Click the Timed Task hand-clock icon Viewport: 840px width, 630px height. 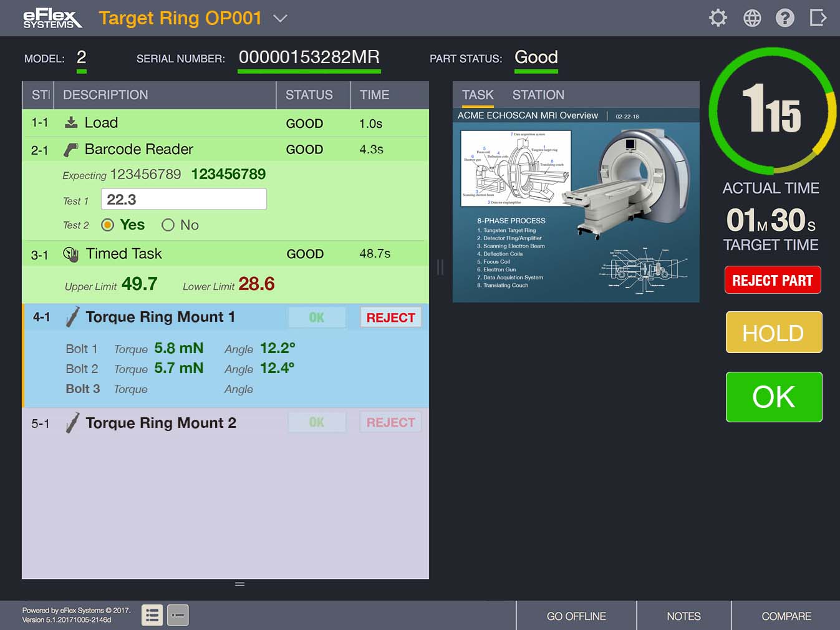(x=71, y=254)
